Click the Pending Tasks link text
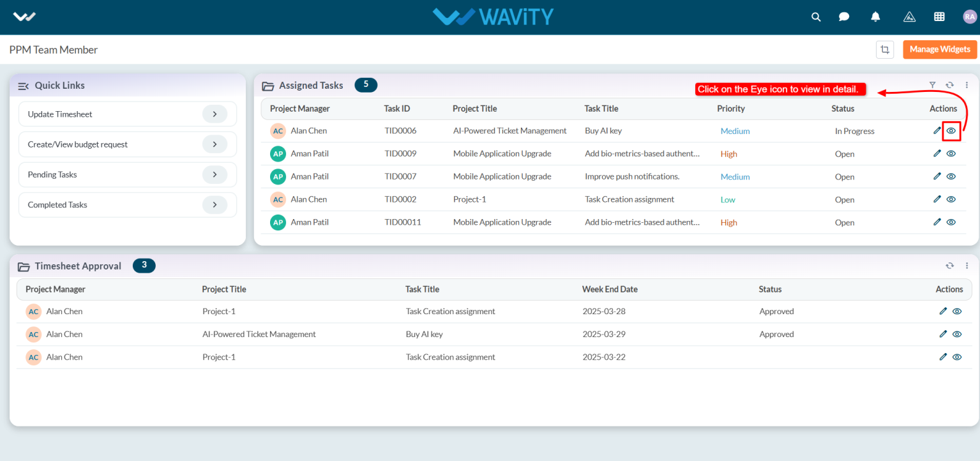 (x=52, y=174)
